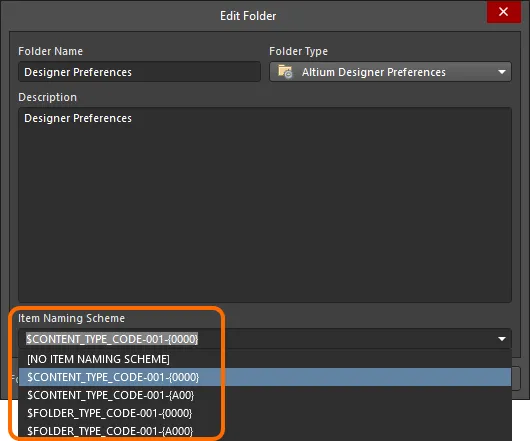Click the Folder Type dropdown arrow
Viewport: 530px width, 441px height.
click(502, 72)
